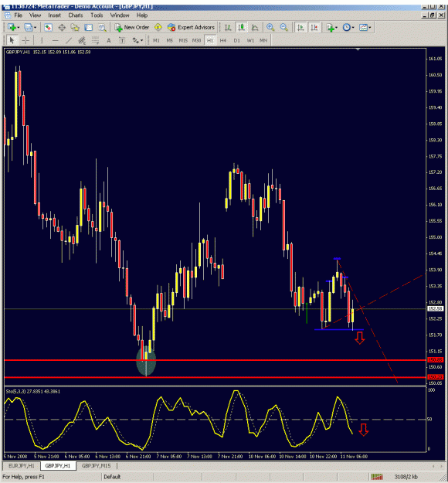Show the Navigator panel icon
This screenshot has height=483, width=448.
coord(75,27)
